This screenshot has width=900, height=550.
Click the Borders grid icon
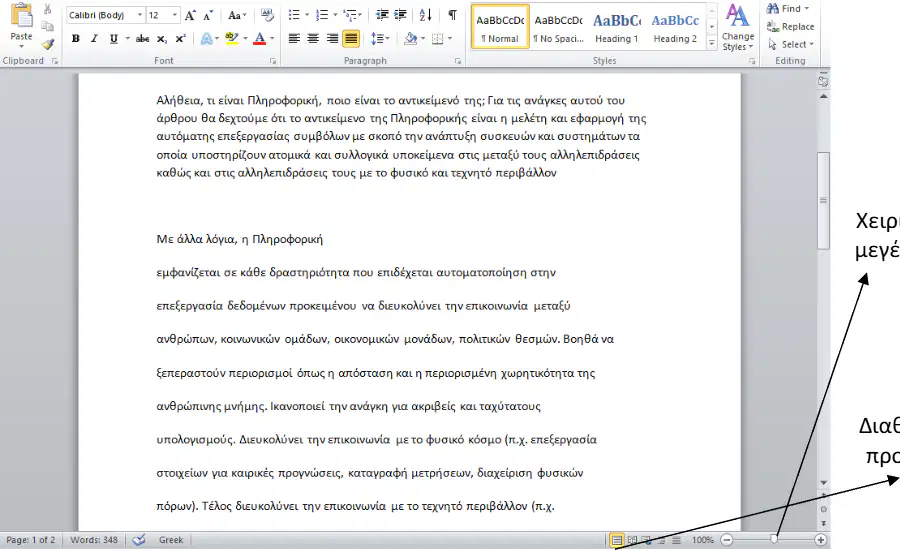pos(437,39)
